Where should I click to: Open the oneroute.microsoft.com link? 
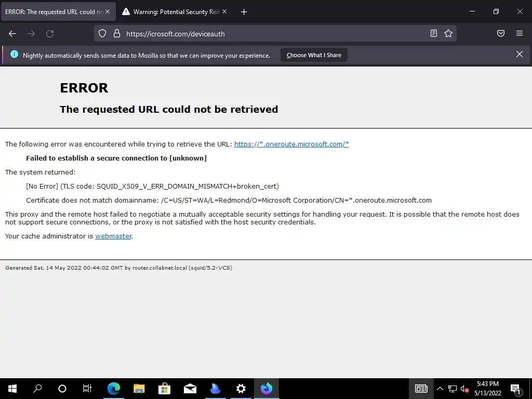click(x=291, y=144)
